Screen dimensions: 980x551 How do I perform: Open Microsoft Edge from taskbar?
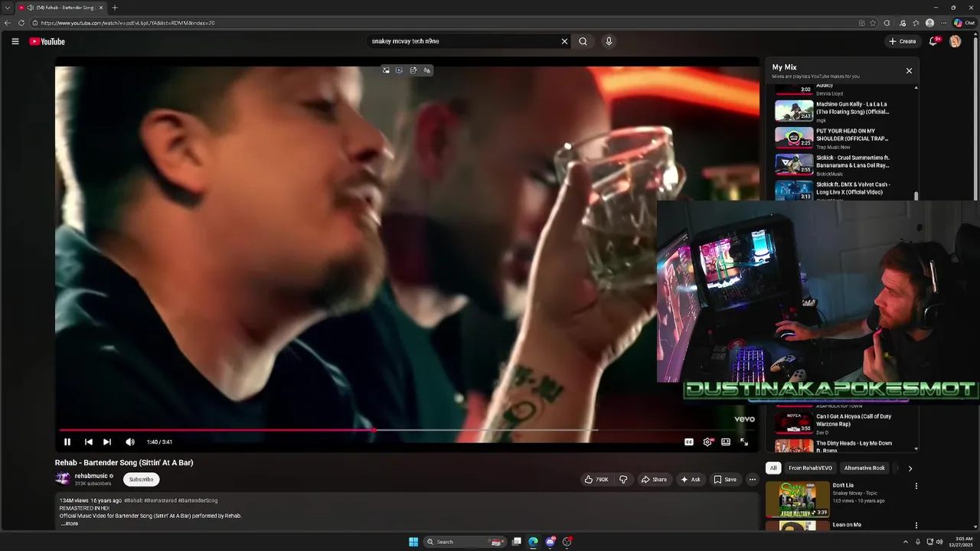[533, 542]
